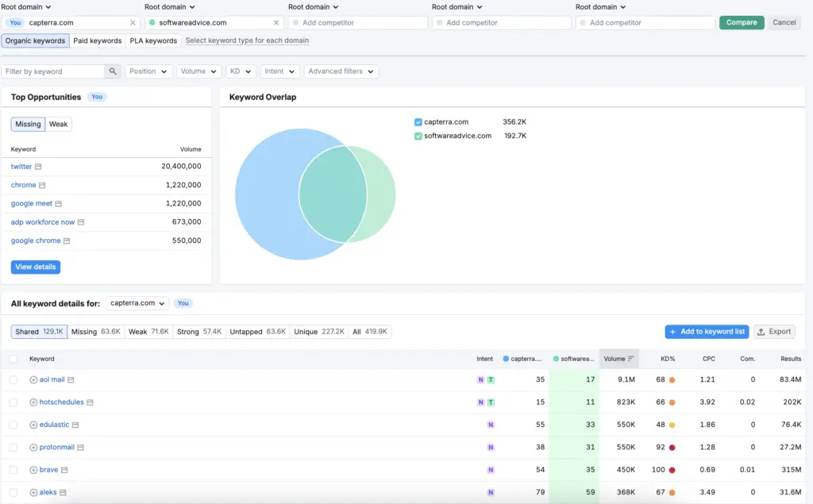813x504 pixels.
Task: Open SERP preview icon for twitter keyword
Action: (38, 167)
